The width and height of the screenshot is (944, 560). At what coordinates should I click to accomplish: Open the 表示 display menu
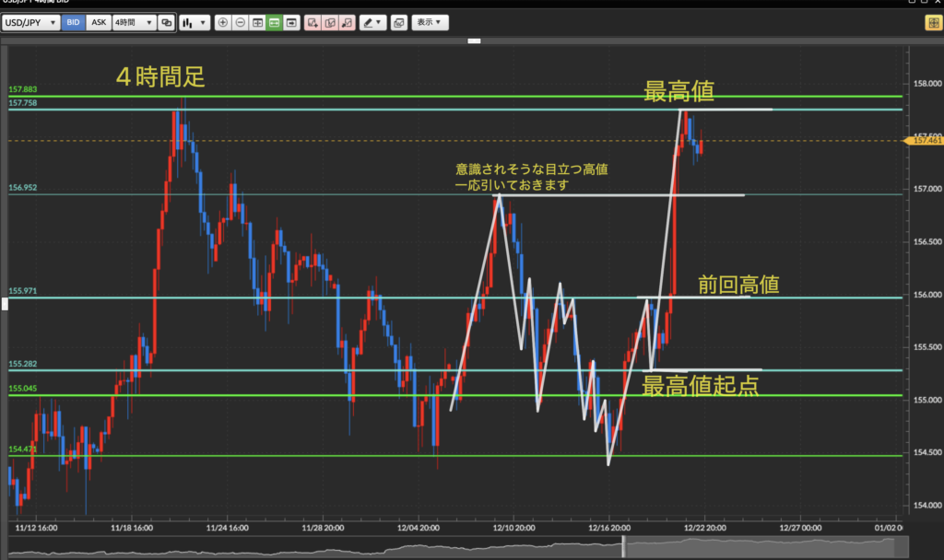tap(430, 22)
